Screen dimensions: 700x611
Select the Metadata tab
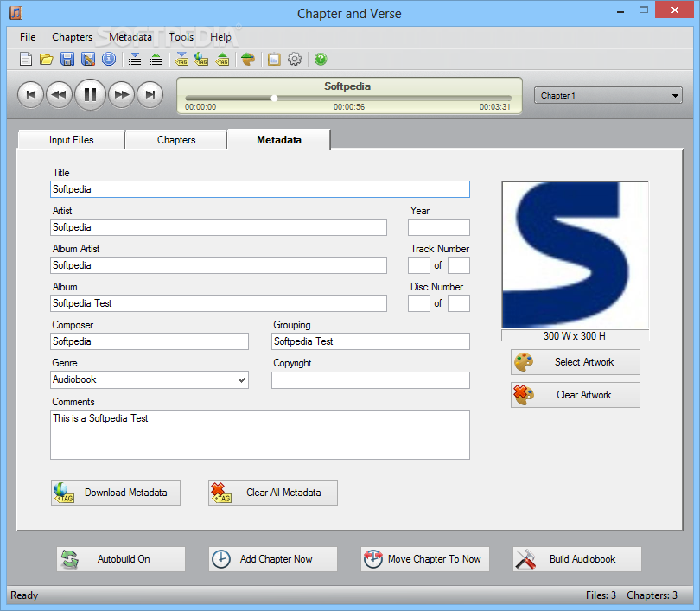[279, 140]
